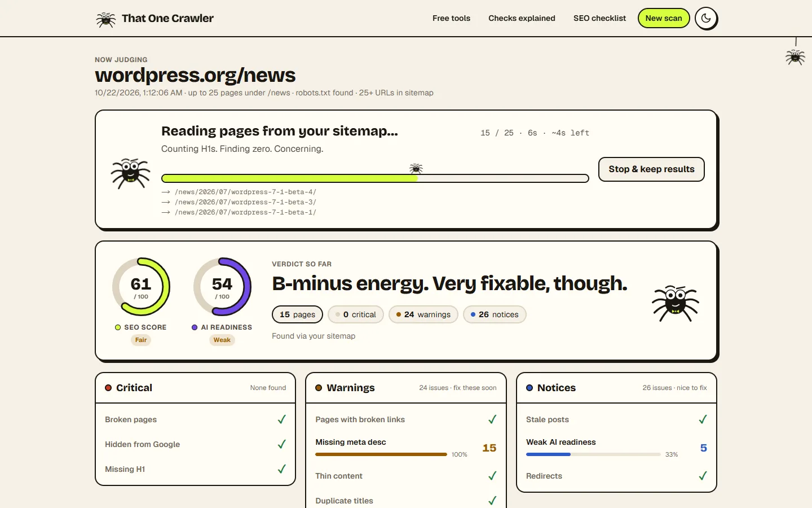Click Stop & keep results button
The width and height of the screenshot is (812, 508).
click(651, 169)
